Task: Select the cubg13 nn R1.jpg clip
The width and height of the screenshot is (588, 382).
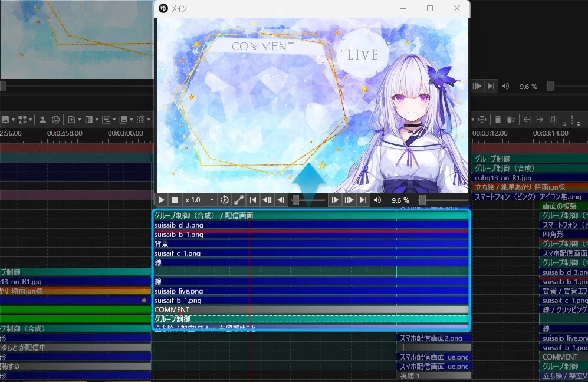Action: tap(529, 177)
